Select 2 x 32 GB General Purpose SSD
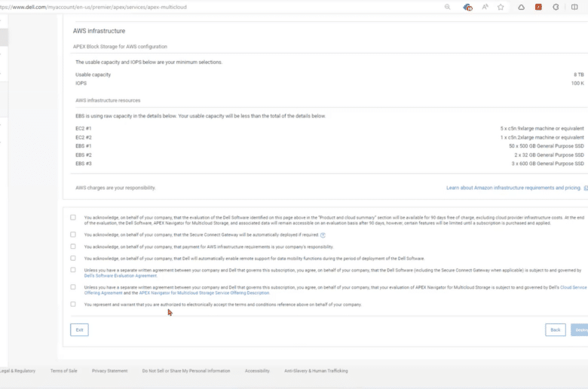This screenshot has height=389, width=588. tap(549, 155)
